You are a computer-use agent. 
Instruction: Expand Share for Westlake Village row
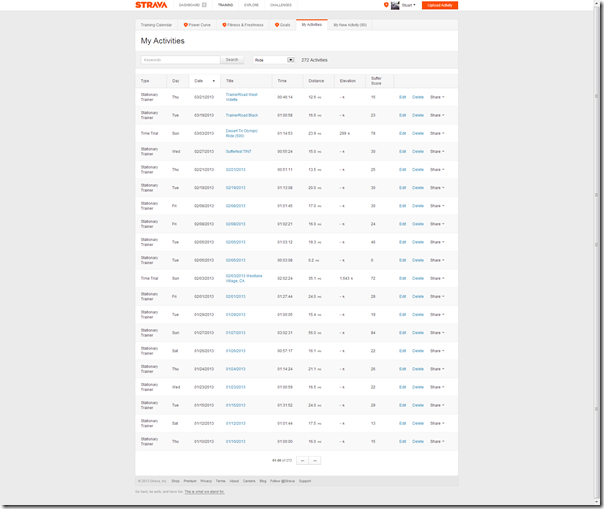click(x=437, y=278)
